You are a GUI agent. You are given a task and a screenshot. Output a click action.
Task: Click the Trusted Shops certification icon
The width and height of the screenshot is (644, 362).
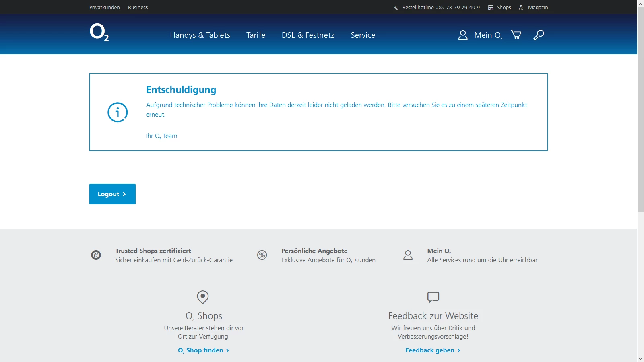click(96, 255)
